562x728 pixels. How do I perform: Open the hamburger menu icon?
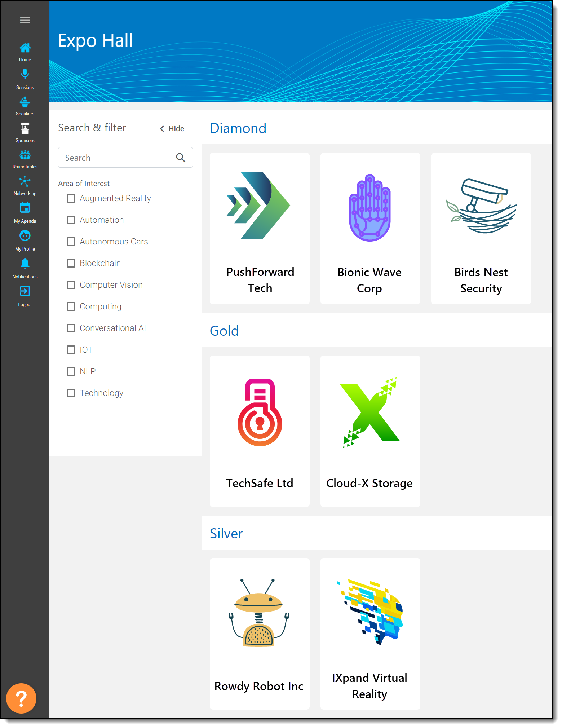coord(25,20)
